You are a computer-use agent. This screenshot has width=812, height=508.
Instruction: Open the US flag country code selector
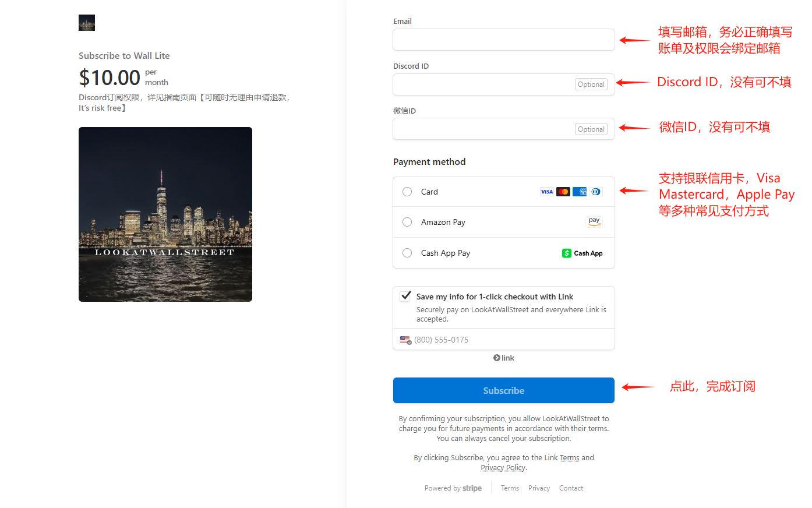pos(406,340)
